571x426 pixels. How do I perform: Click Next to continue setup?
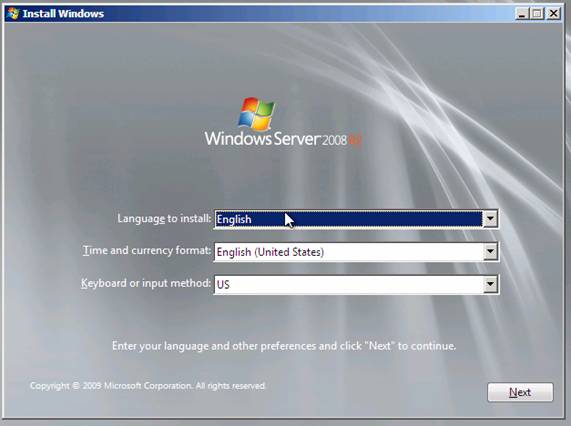click(520, 392)
